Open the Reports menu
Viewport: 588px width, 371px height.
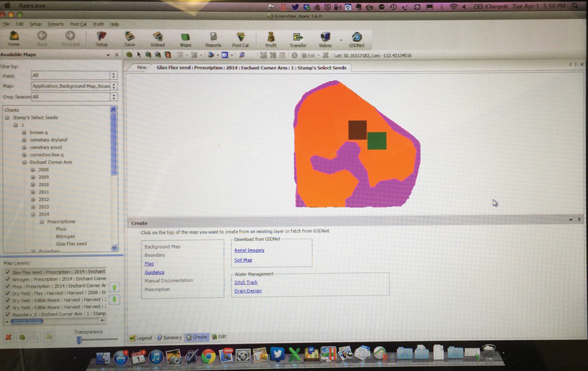(x=55, y=24)
